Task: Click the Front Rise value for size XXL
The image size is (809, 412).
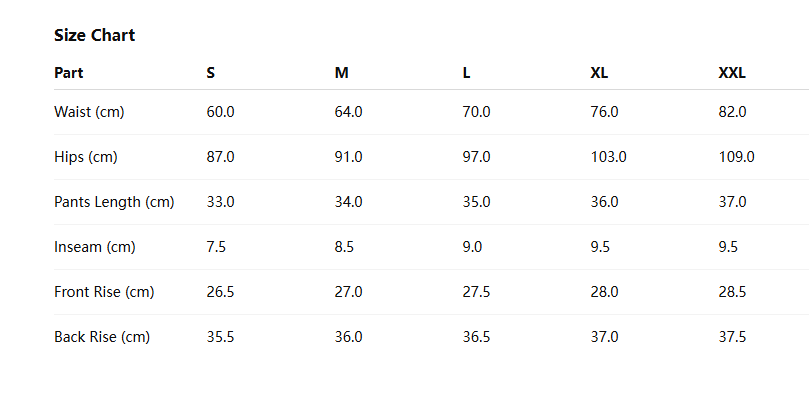Action: 732,292
